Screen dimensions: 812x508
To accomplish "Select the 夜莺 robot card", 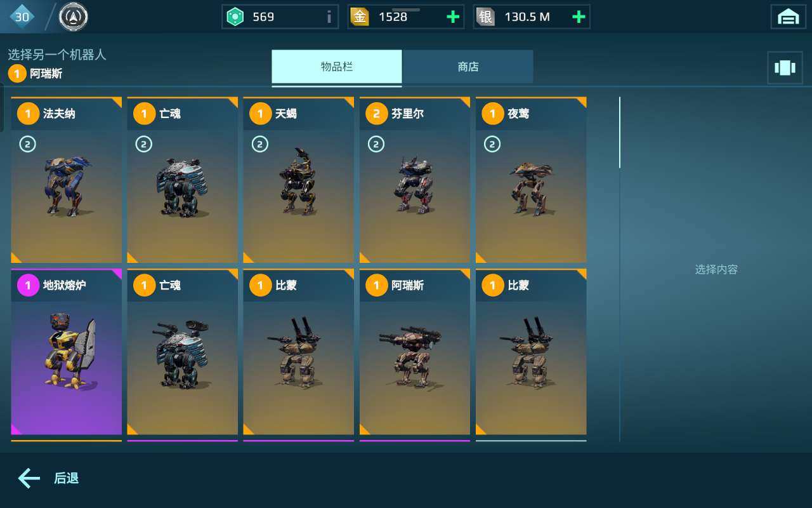I will tap(531, 180).
